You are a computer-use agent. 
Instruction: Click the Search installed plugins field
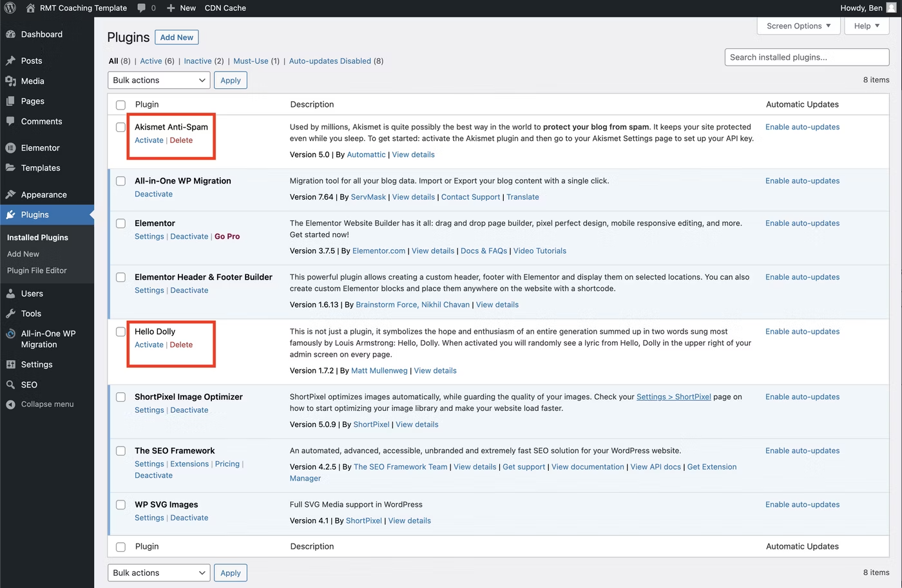(x=807, y=57)
